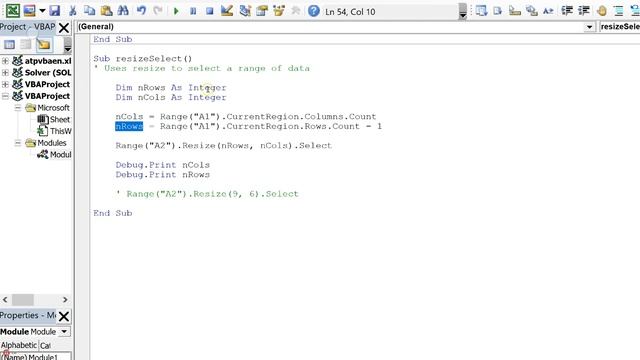The image size is (640, 360).
Task: Toggle Folders in Project panel
Action: coord(44,44)
